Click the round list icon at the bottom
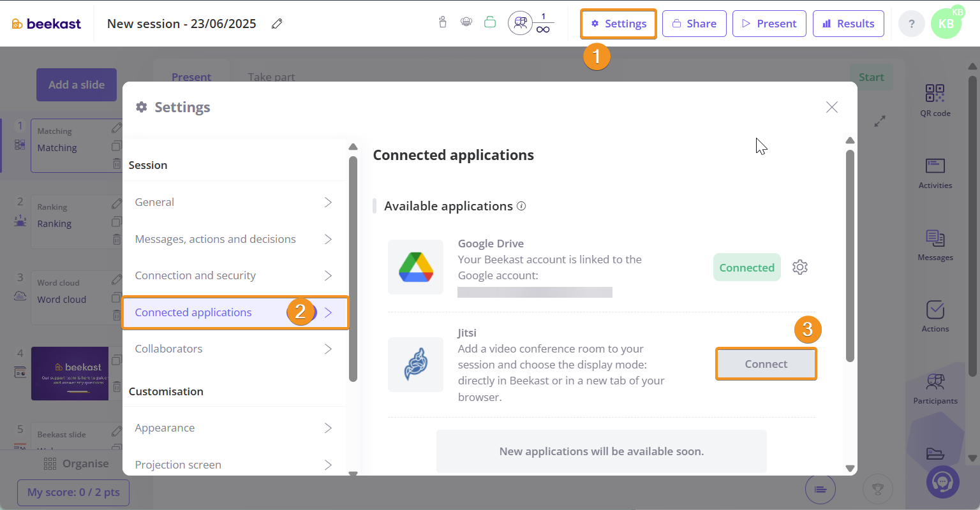The width and height of the screenshot is (980, 510). (x=820, y=490)
